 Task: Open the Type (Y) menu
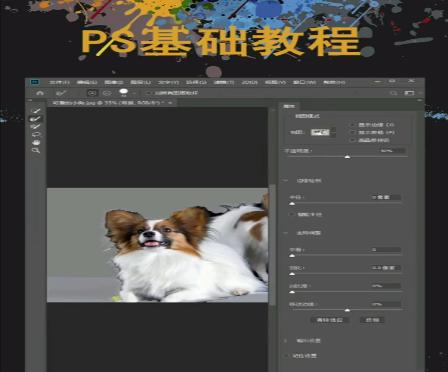coord(168,82)
